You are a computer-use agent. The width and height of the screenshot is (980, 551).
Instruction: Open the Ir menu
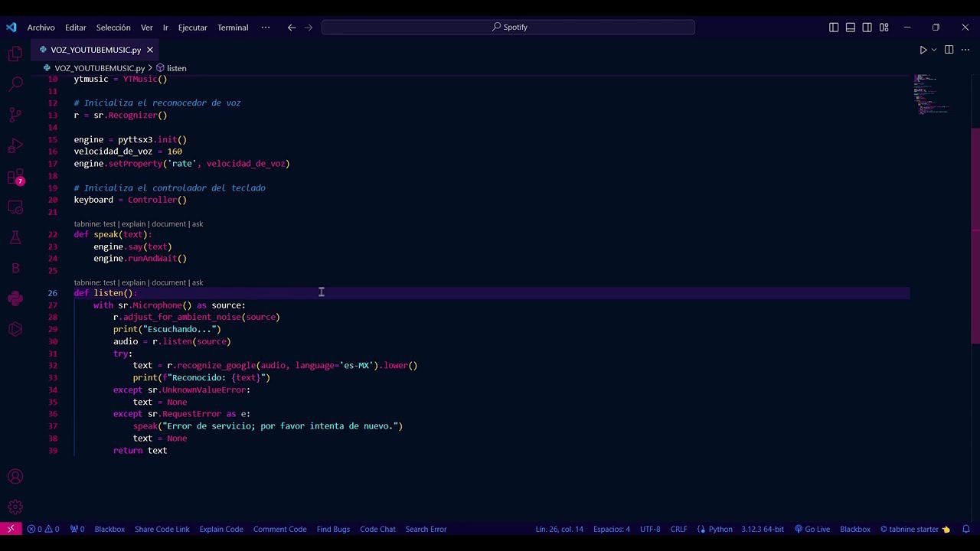click(165, 27)
